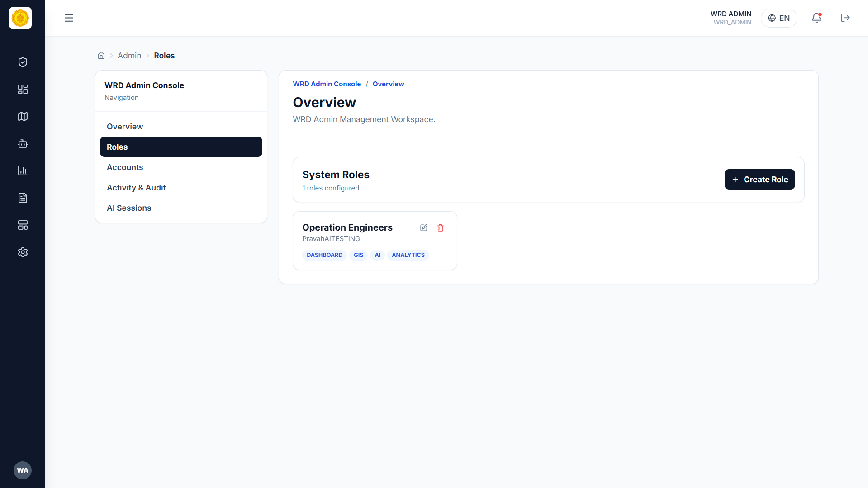Open the notifications bell
The height and width of the screenshot is (488, 868).
click(x=816, y=18)
